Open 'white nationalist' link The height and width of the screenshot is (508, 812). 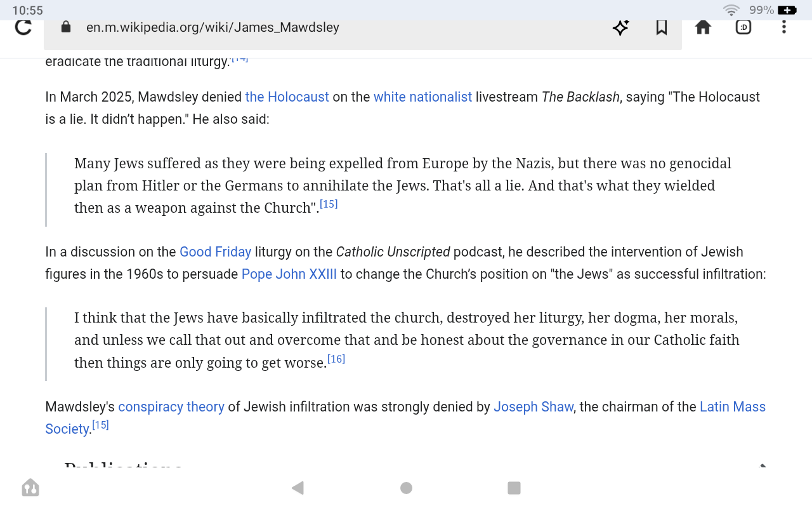[422, 97]
